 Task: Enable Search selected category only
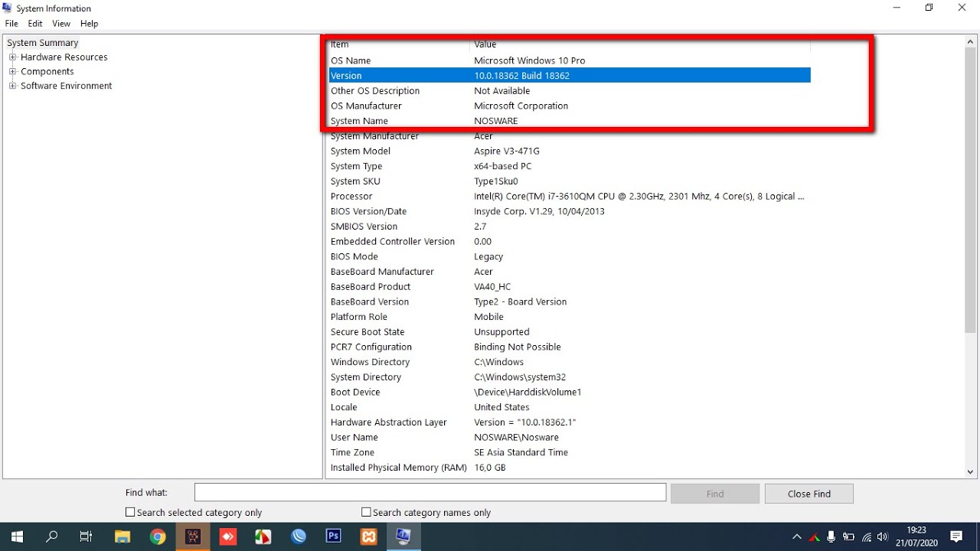click(130, 512)
